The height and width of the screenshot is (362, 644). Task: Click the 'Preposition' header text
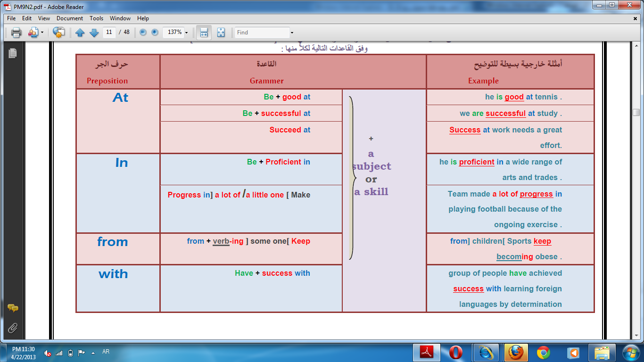click(x=107, y=81)
